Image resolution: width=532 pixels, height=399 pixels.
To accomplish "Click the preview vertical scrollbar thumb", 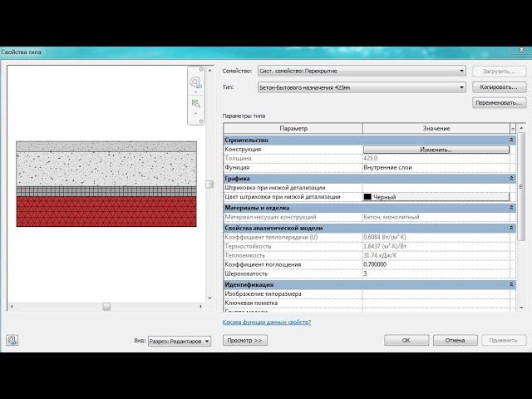I will click(209, 184).
